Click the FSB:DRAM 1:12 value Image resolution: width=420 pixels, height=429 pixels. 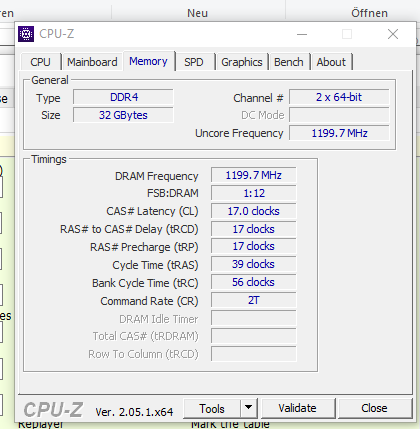254,193
